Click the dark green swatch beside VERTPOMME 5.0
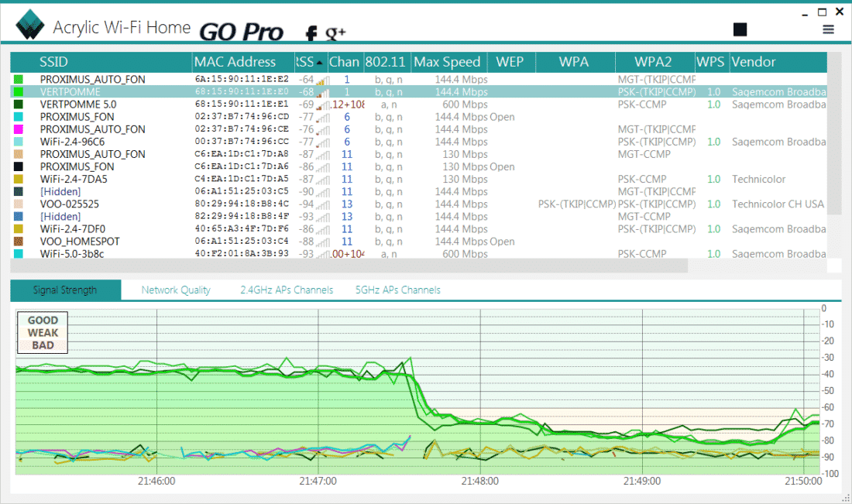This screenshot has height=504, width=852. (x=19, y=105)
